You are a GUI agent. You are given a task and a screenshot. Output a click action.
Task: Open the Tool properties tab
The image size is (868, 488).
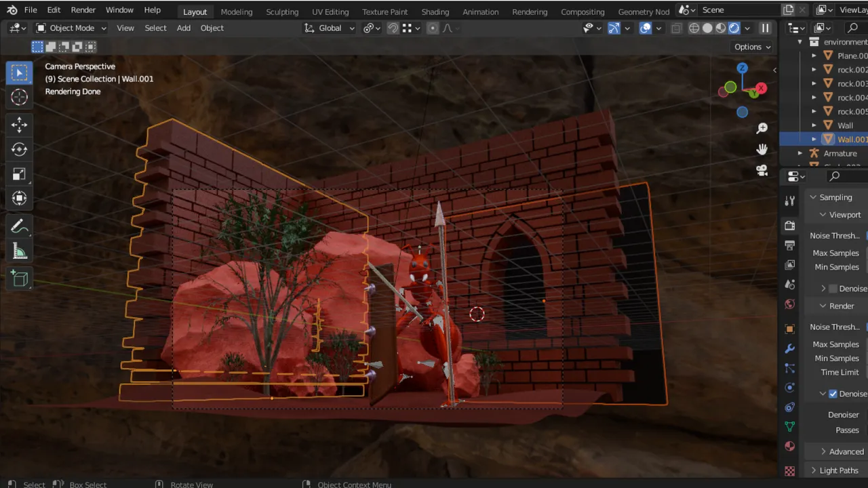coord(789,201)
